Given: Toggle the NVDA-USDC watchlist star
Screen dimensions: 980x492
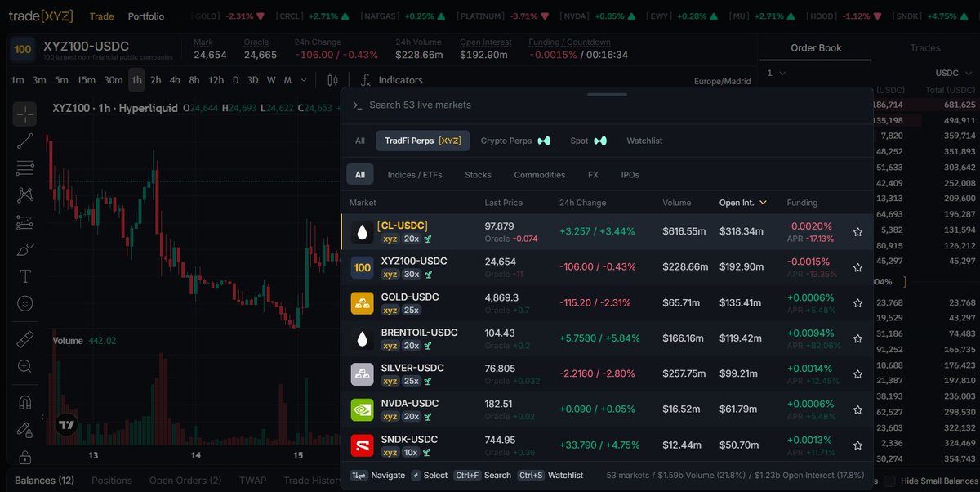Looking at the screenshot, I should point(857,409).
